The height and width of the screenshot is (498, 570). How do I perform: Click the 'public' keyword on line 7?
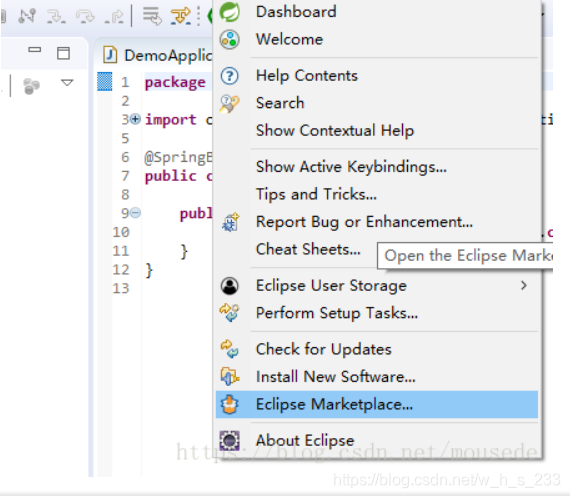(170, 176)
